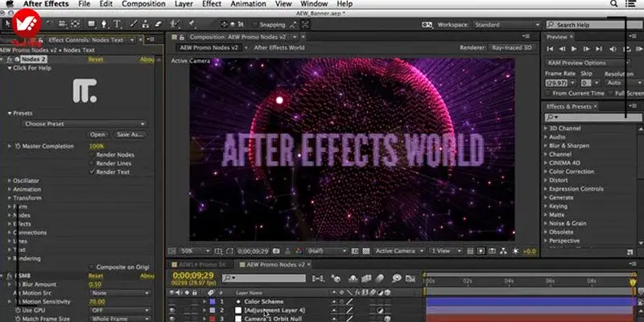Open Composition Flowchart from viewer footer
Viewport: 644px width, 322px height.
click(x=504, y=251)
